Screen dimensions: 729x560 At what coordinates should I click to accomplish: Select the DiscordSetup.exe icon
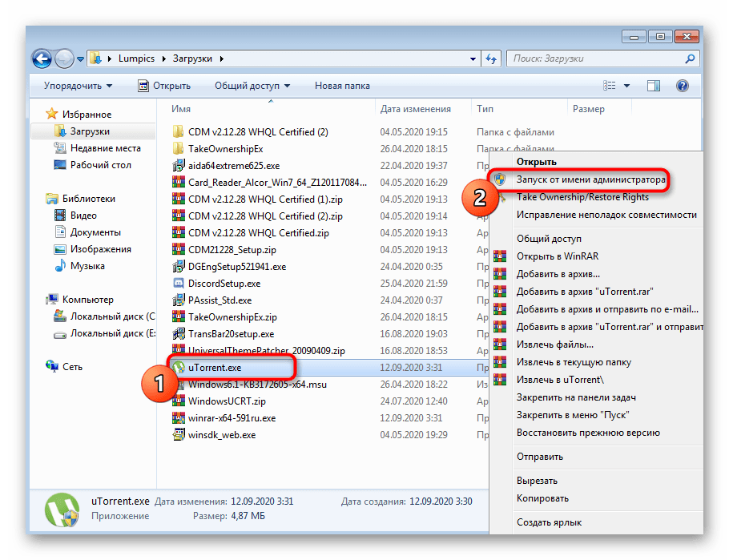tap(178, 283)
